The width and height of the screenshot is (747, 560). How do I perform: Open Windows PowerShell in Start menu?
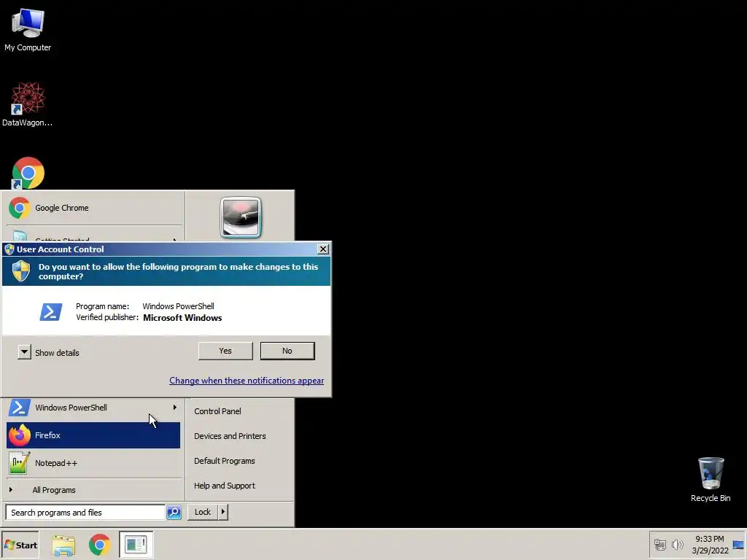click(93, 408)
